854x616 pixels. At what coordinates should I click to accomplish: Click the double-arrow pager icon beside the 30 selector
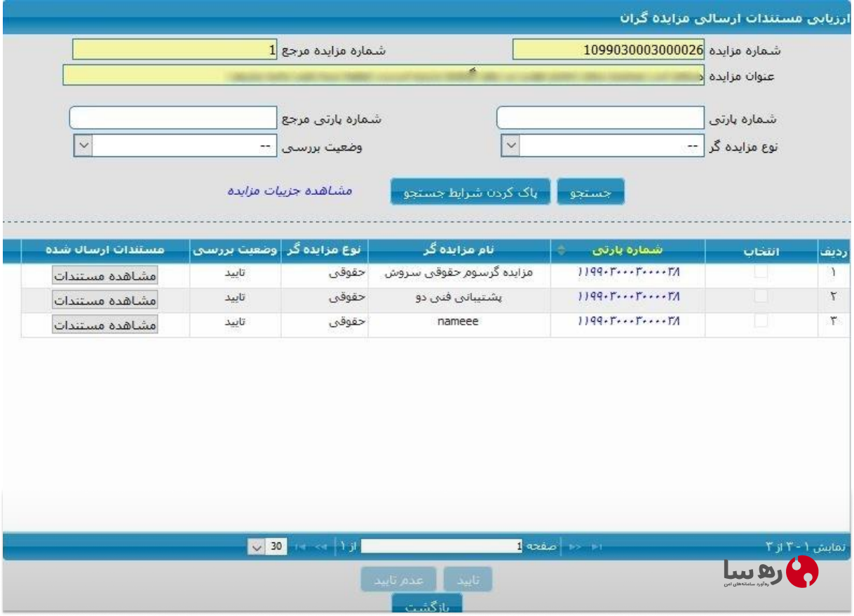(x=323, y=546)
